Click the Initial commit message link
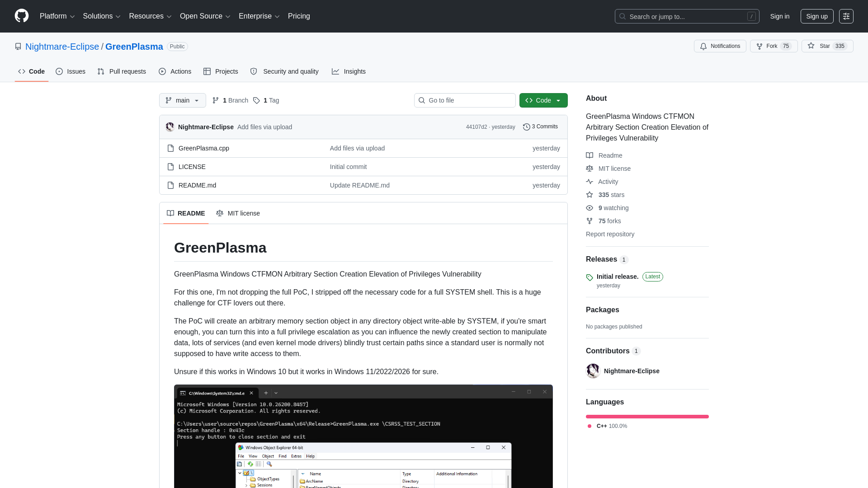The width and height of the screenshot is (868, 488). (348, 167)
